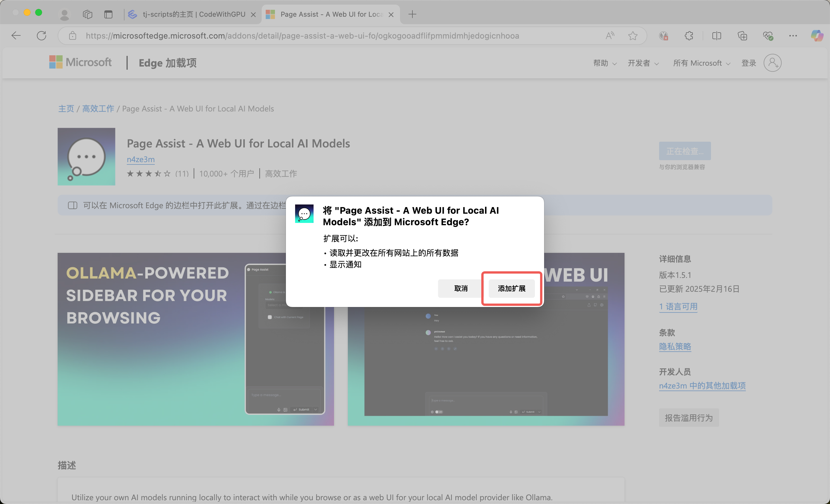This screenshot has width=830, height=504.
Task: Click the Microsoft logo
Action: (80, 62)
